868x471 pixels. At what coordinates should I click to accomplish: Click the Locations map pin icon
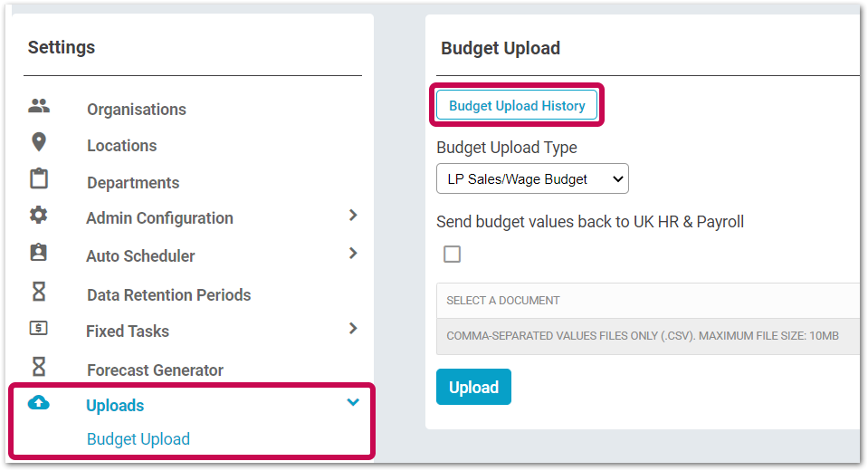[x=39, y=142]
